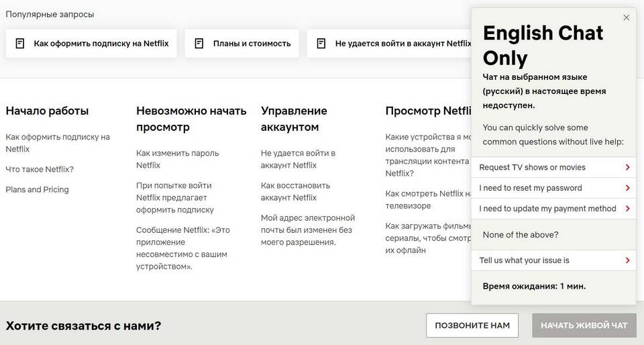Open 'Как восстановить аккаунт Netflix' link
The image size is (644, 345).
(x=295, y=191)
